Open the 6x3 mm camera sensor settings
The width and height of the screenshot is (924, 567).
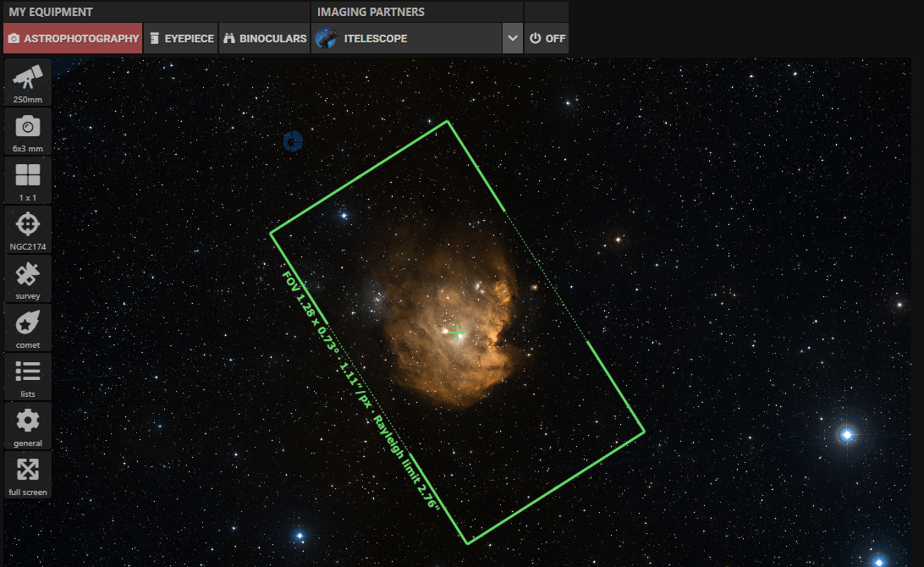28,132
